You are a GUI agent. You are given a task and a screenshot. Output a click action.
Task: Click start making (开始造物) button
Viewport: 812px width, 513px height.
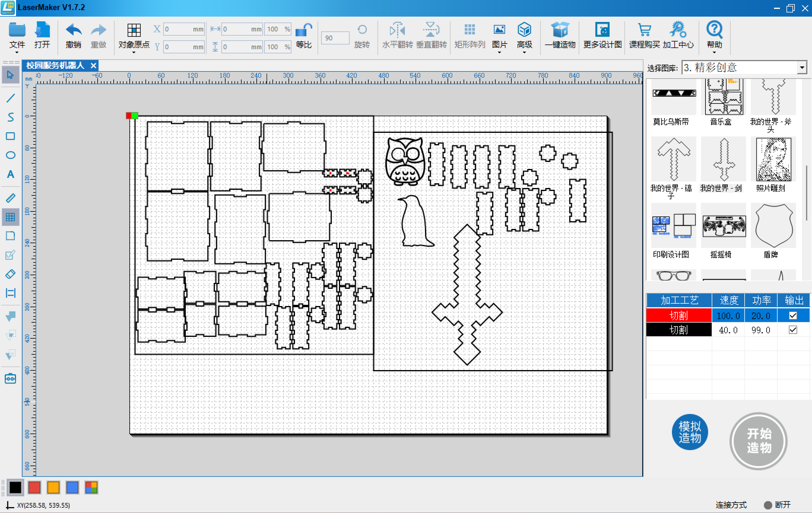[758, 441]
